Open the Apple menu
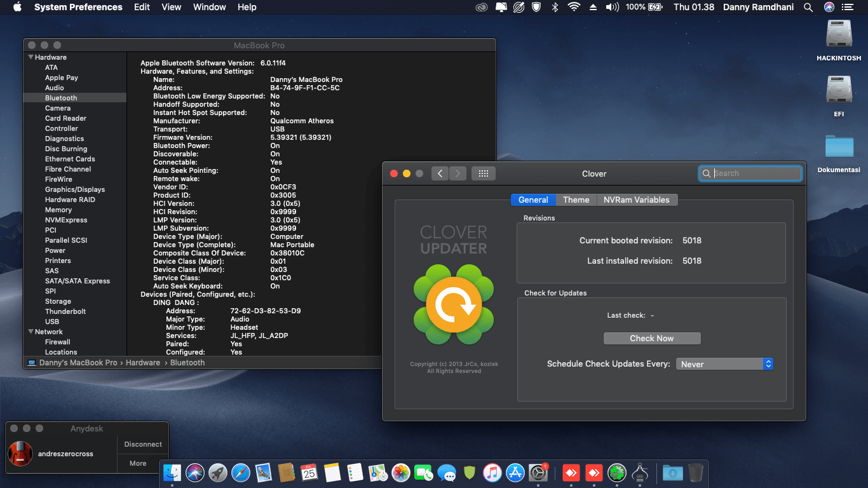 [x=17, y=7]
